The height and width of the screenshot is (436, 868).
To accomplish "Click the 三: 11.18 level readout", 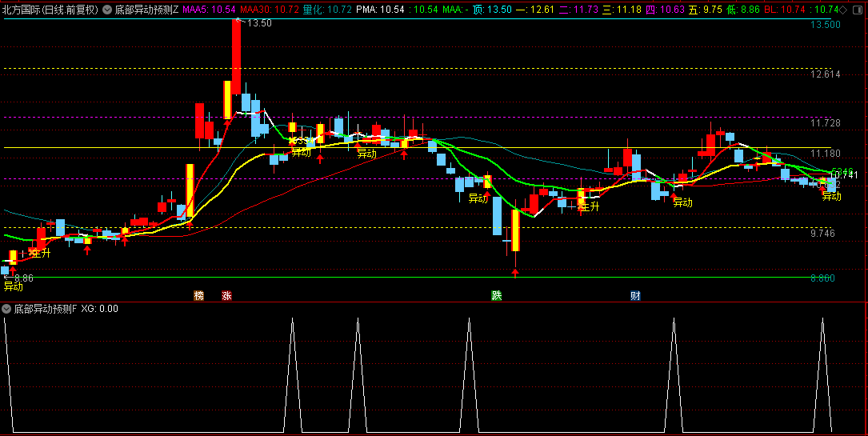I will click(x=621, y=10).
